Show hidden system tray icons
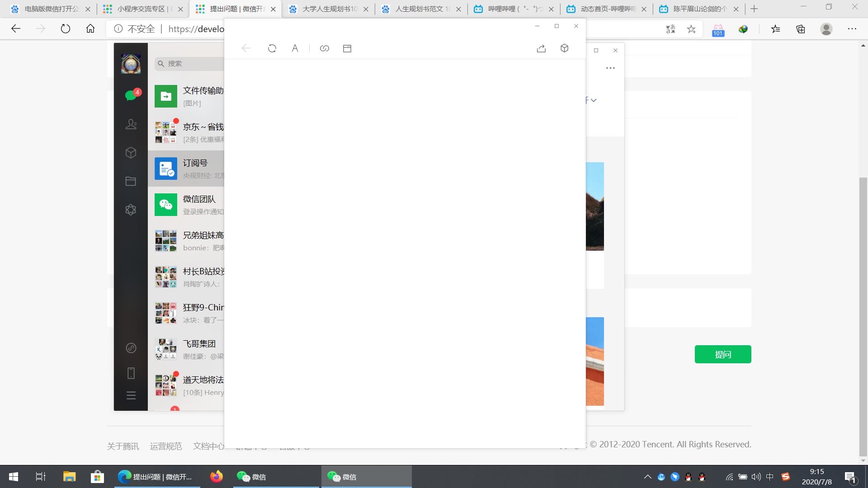The image size is (868, 488). tap(647, 477)
